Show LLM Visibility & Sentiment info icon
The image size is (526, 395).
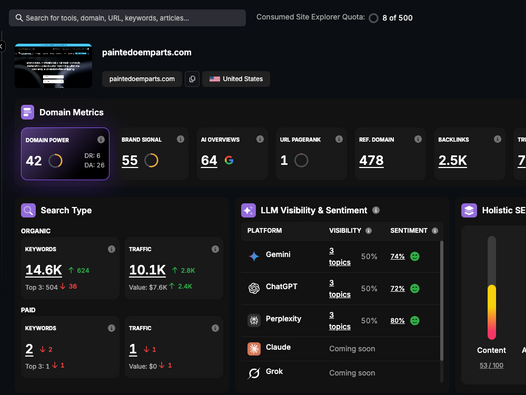point(376,210)
